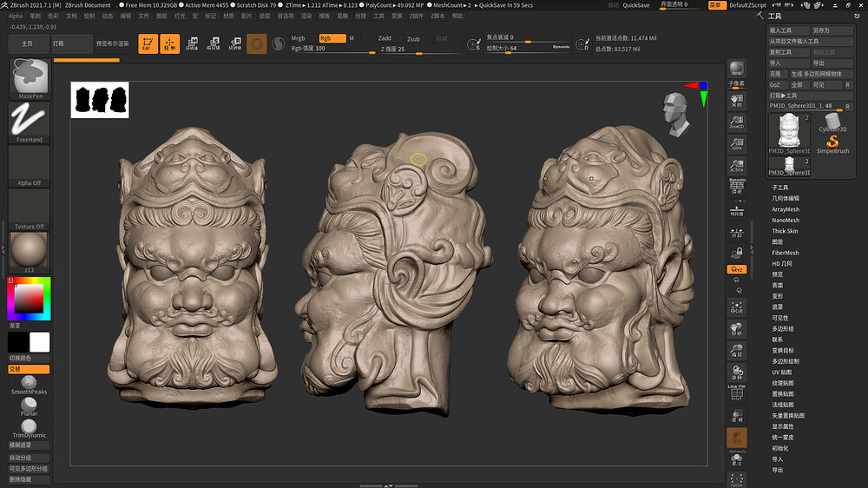Click the sculptris pro S icon

[279, 43]
